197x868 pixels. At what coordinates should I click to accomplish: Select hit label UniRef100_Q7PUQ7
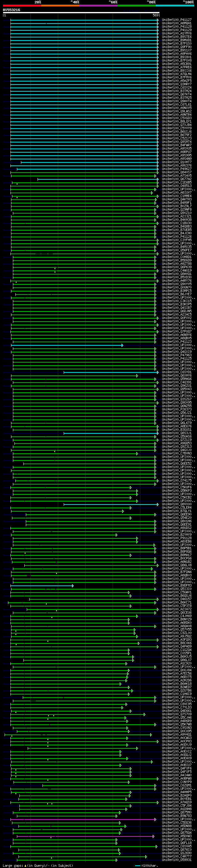(177, 331)
